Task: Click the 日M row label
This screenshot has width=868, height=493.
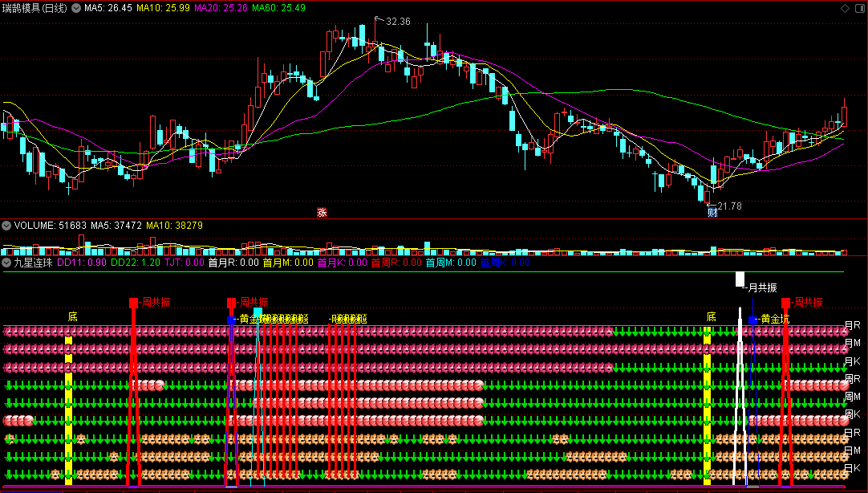Action: pos(853,450)
